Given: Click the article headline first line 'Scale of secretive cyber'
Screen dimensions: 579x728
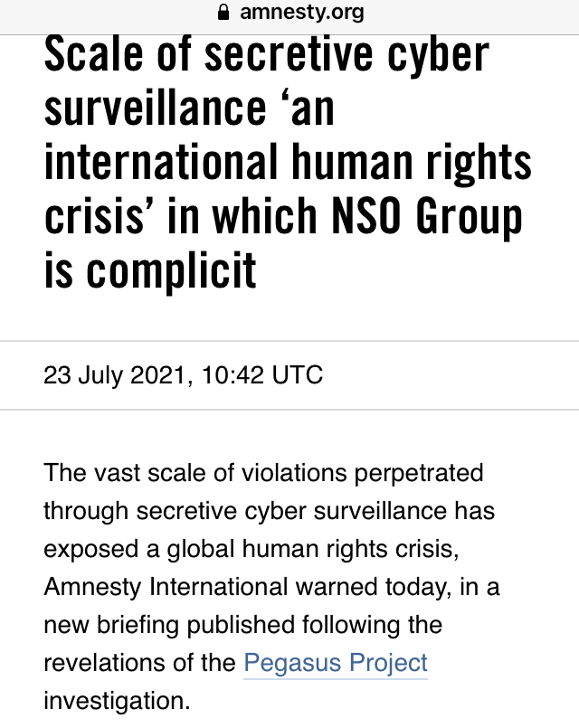Looking at the screenshot, I should (267, 54).
